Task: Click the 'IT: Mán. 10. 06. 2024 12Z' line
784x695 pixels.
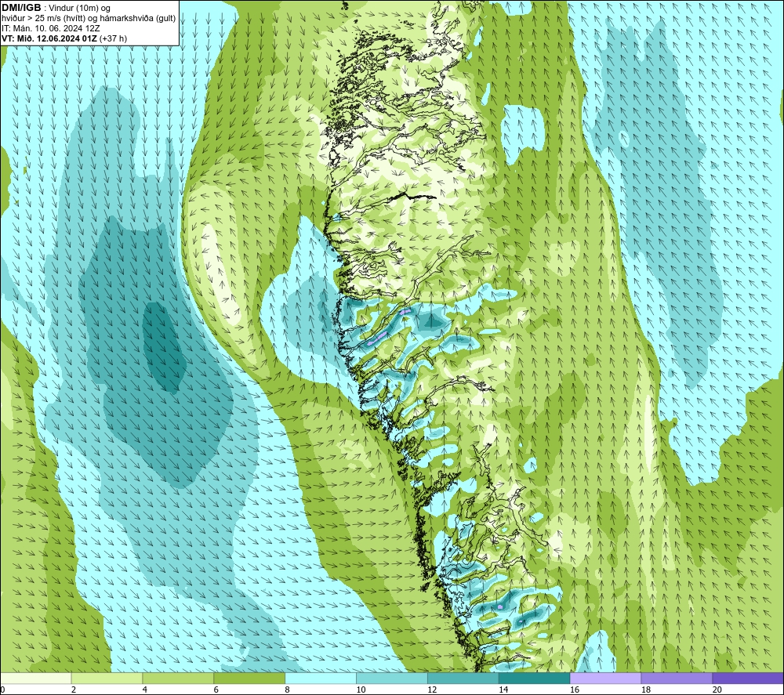Action: click(x=50, y=28)
